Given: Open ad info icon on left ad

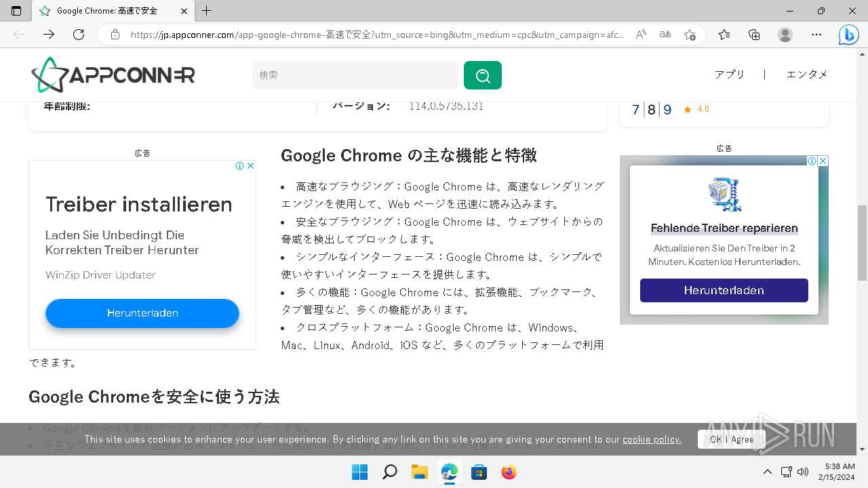Looking at the screenshot, I should coord(239,165).
